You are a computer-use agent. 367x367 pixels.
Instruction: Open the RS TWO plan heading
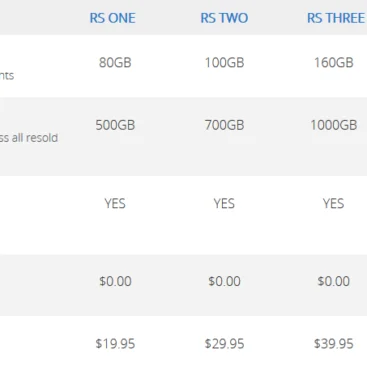coord(224,18)
